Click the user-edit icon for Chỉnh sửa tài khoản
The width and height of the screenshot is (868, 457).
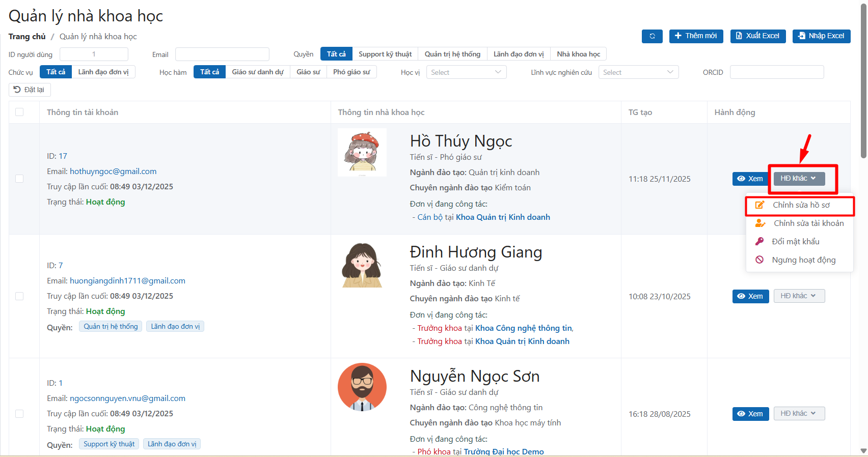tap(760, 223)
